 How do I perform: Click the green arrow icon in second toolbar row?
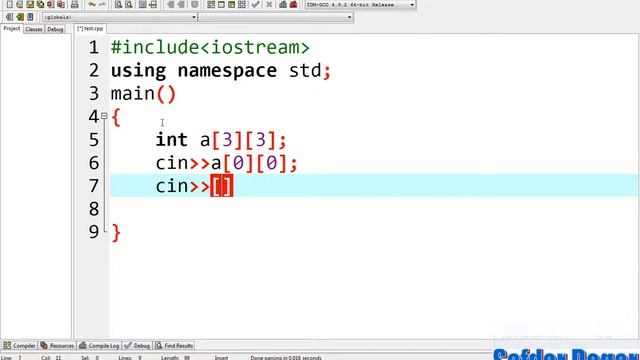pyautogui.click(x=20, y=17)
